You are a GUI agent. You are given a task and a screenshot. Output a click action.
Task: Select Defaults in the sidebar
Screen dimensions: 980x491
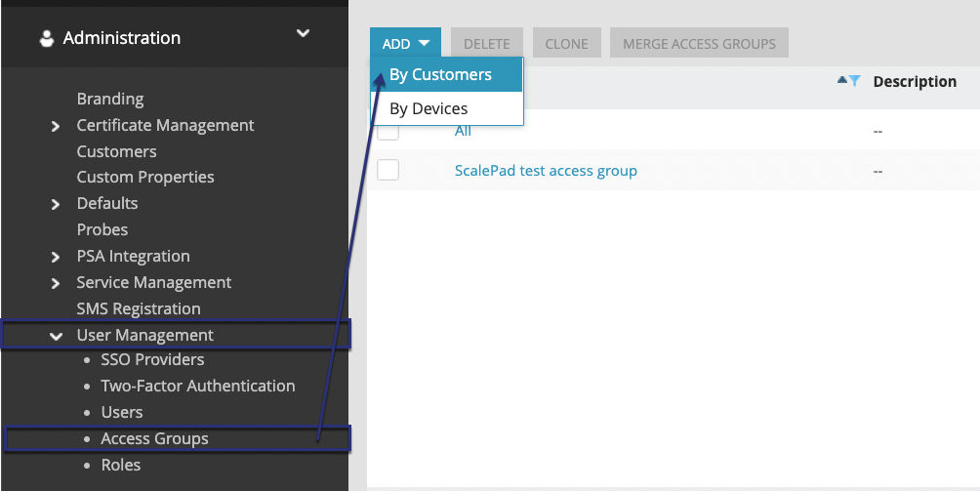pyautogui.click(x=106, y=203)
